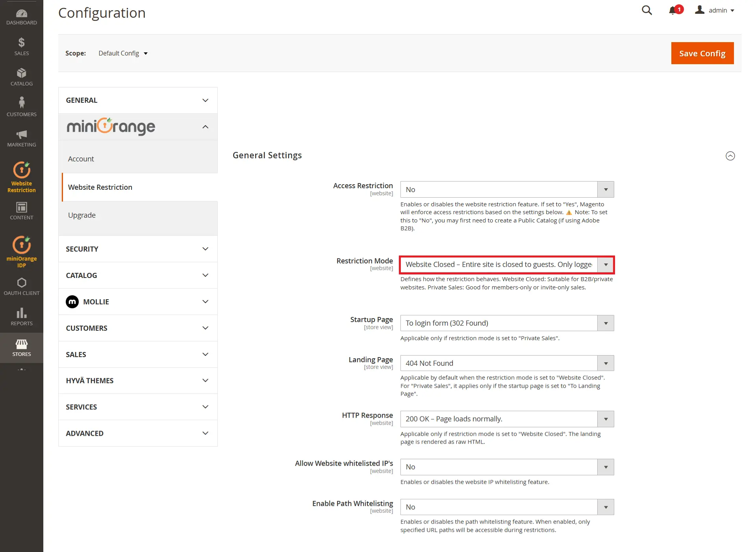The height and width of the screenshot is (552, 756).
Task: Collapse General Settings using the circular arrow
Action: [730, 156]
